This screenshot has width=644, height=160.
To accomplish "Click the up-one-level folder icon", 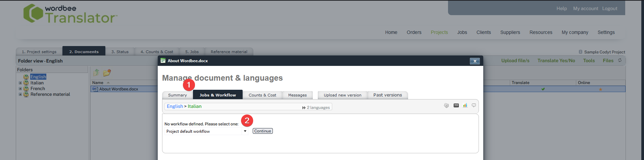I will click(x=96, y=73).
